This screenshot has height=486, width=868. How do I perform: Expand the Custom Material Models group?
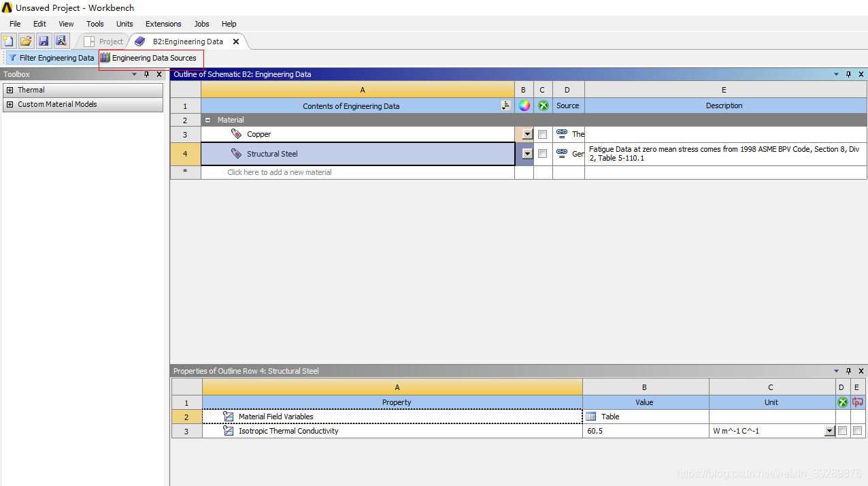coord(10,104)
